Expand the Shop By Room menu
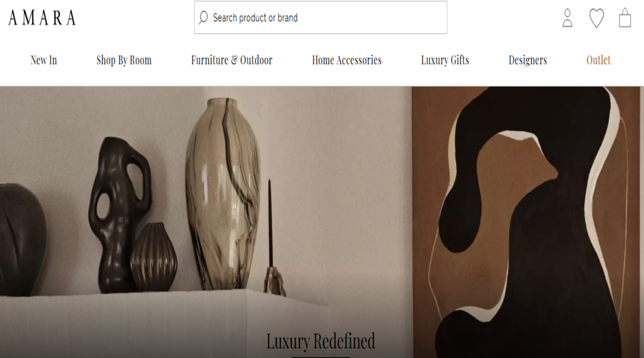The image size is (644, 358). point(124,60)
